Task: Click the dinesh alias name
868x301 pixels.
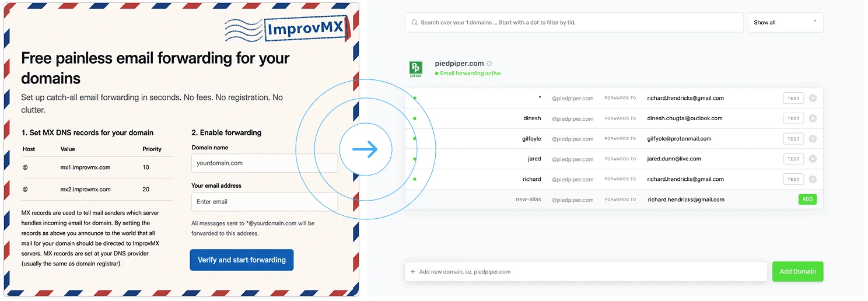Action: click(532, 118)
